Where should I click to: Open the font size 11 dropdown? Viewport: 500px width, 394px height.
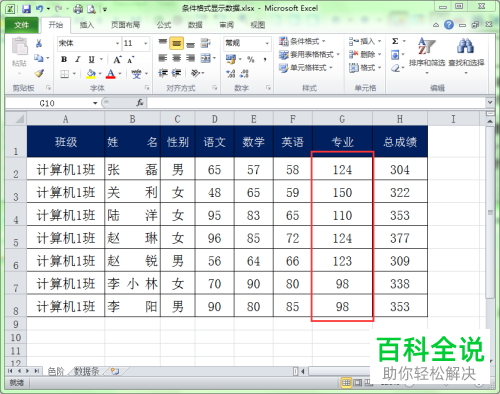[x=146, y=43]
